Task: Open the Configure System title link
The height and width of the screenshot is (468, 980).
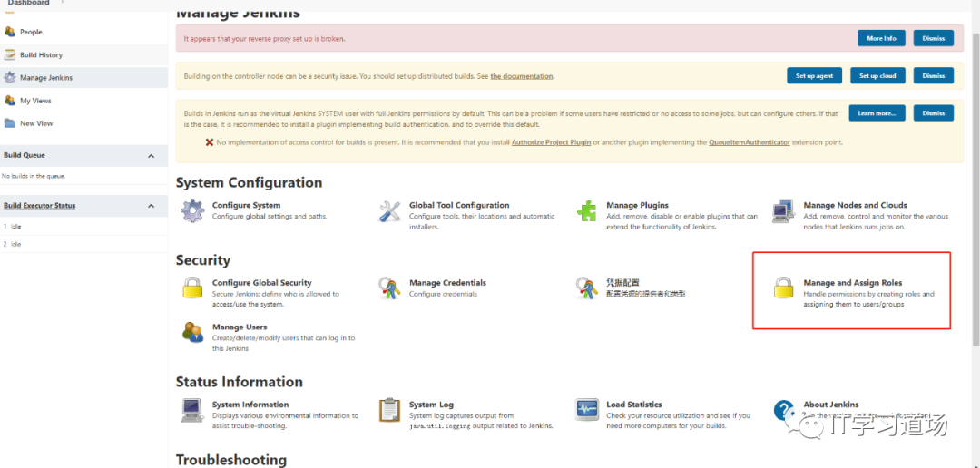Action: click(246, 205)
